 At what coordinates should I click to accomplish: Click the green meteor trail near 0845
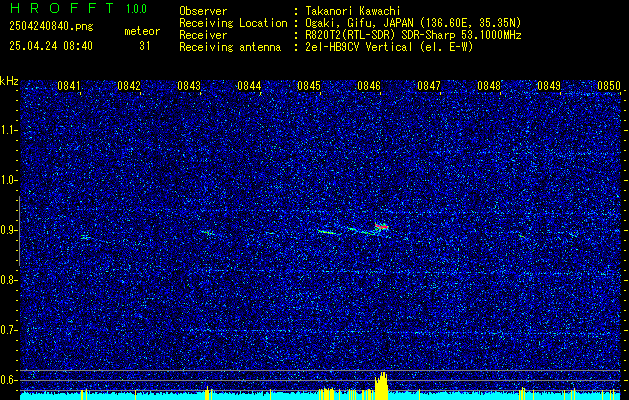point(329,231)
